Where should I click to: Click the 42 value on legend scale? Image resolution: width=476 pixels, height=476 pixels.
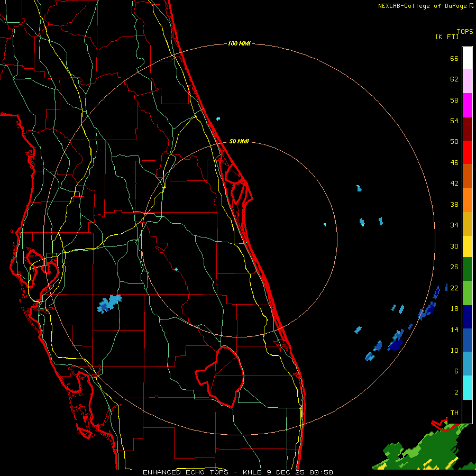point(454,184)
